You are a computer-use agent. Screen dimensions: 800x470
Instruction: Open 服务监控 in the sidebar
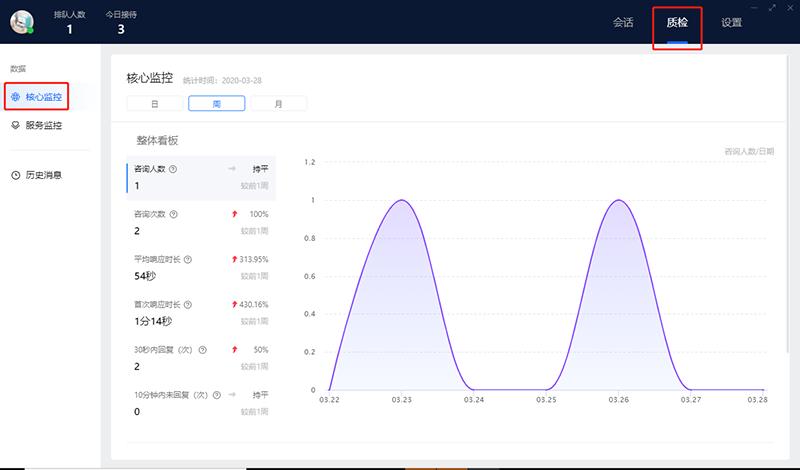[x=43, y=126]
